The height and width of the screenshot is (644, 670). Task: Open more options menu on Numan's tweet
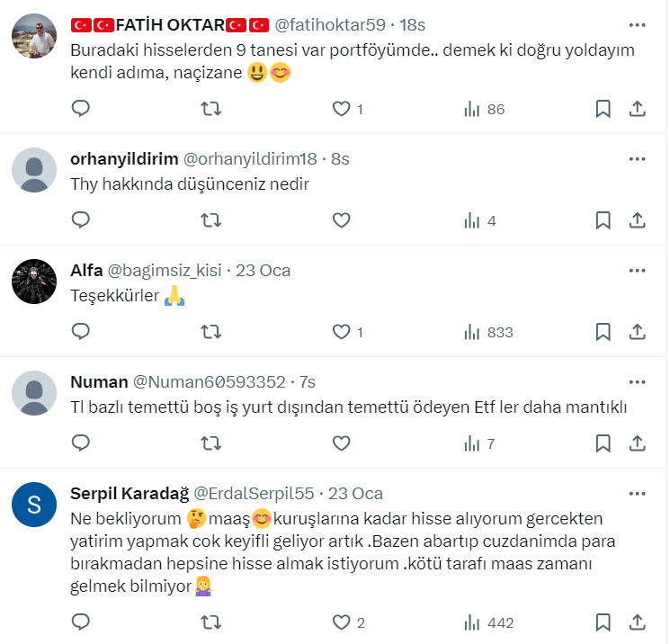pyautogui.click(x=637, y=382)
